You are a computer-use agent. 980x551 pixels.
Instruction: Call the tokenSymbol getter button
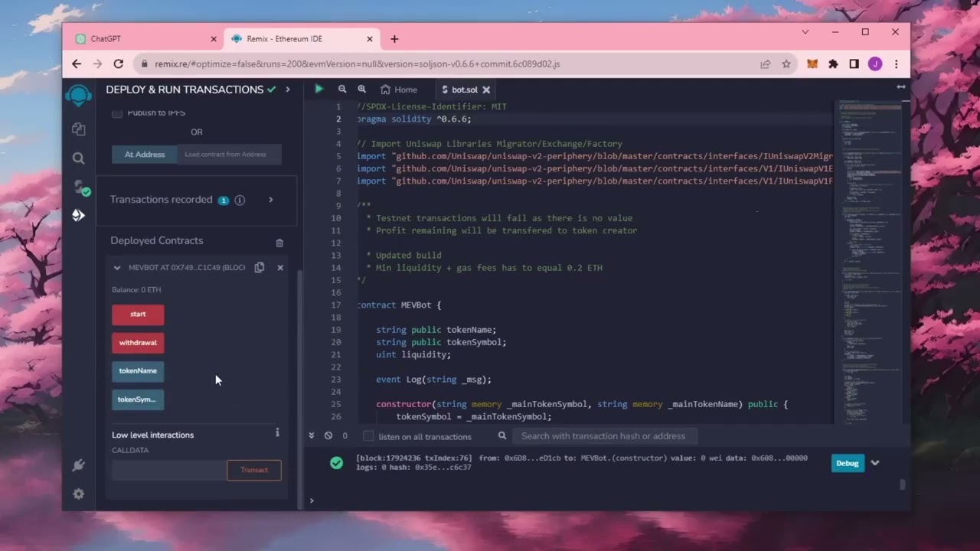coord(138,399)
